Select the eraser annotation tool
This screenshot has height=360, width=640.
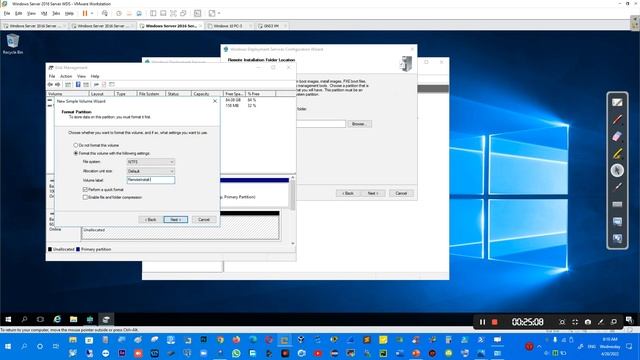coord(617,136)
